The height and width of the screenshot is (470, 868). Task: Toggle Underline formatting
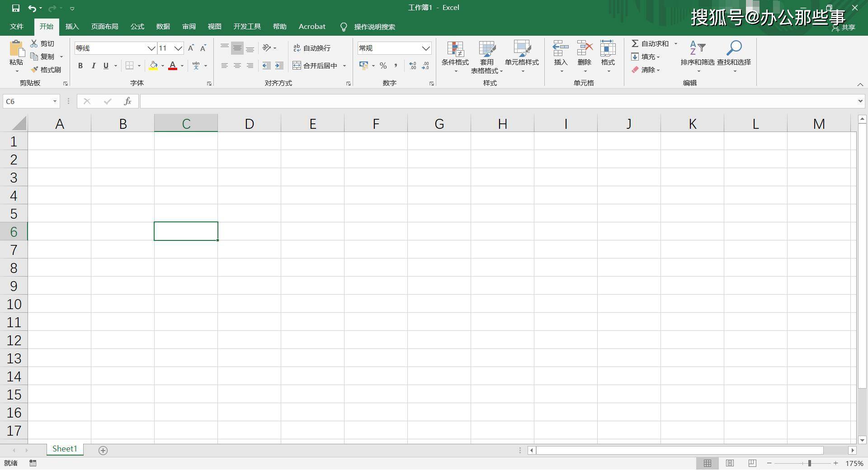(106, 66)
